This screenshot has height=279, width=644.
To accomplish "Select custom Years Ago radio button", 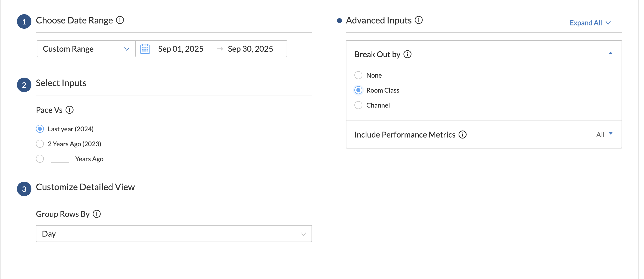I will pos(40,159).
